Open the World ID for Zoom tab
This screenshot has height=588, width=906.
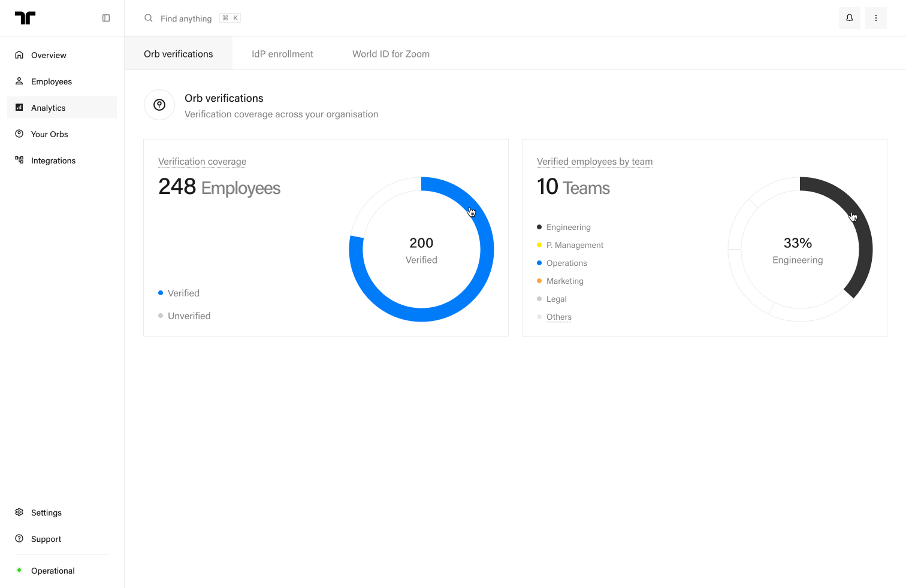[x=391, y=54]
